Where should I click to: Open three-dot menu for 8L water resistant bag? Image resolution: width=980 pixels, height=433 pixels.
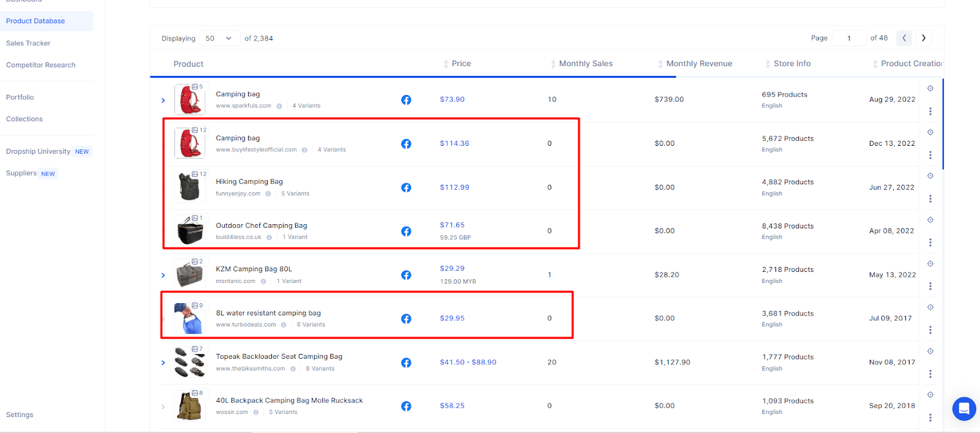[x=930, y=330]
